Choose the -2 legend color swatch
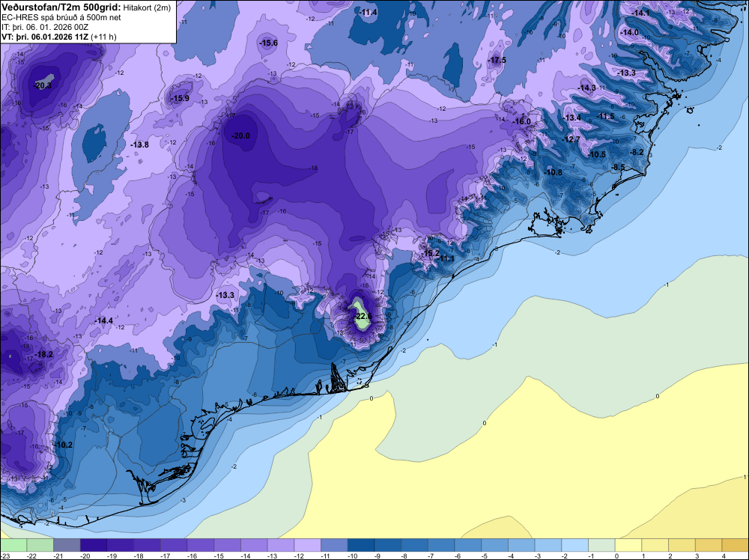The width and height of the screenshot is (749, 560). click(575, 545)
